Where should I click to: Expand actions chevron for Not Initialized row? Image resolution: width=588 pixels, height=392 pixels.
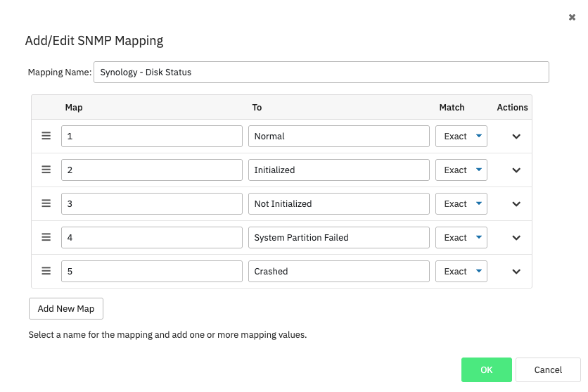[x=516, y=204]
